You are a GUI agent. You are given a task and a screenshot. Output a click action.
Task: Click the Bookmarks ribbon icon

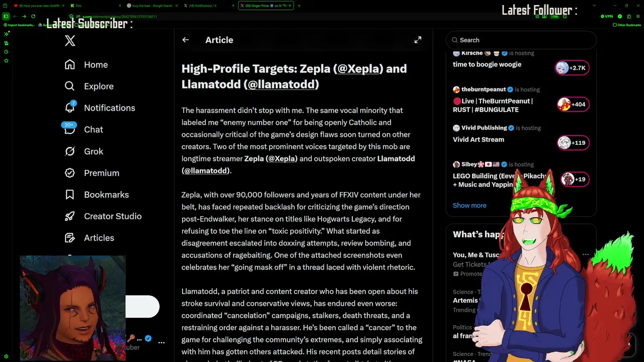[x=69, y=194]
